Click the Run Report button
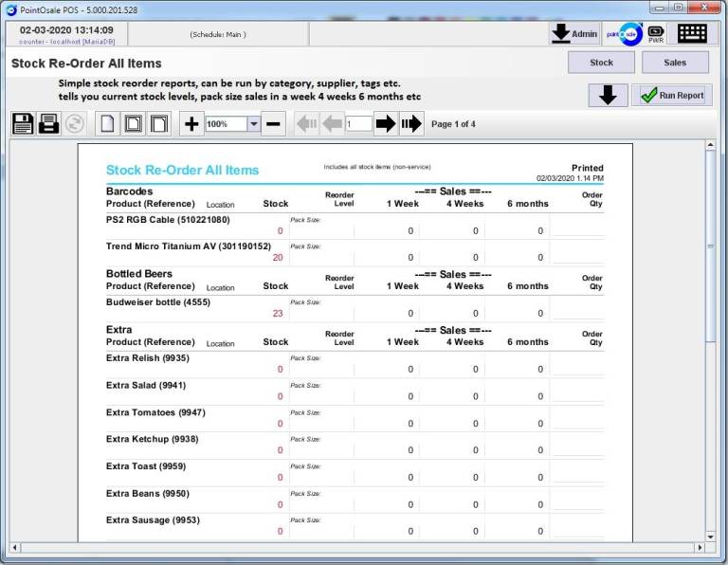The height and width of the screenshot is (565, 728). pyautogui.click(x=672, y=95)
